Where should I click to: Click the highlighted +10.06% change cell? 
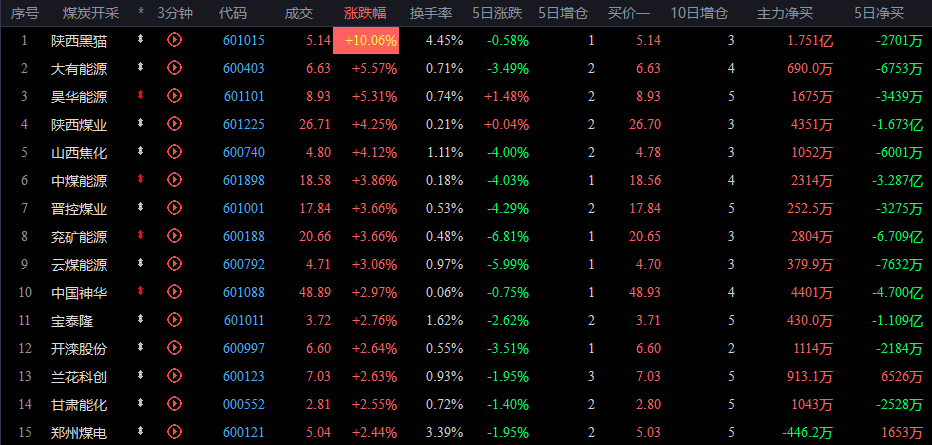click(366, 40)
